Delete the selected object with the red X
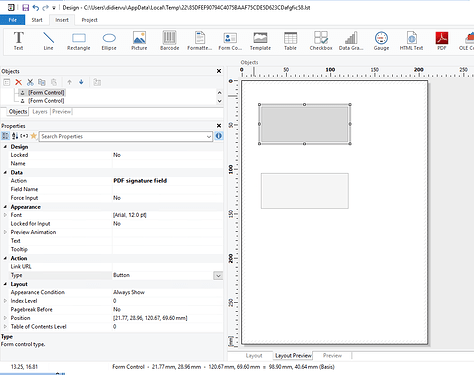The image size is (474, 375). pos(19,82)
